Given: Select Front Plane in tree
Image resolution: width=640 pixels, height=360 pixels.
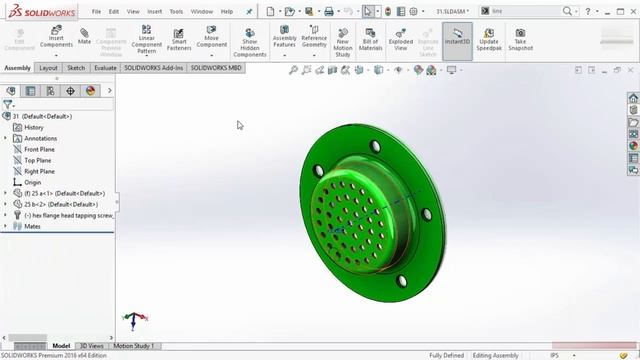Looking at the screenshot, I should coord(39,149).
